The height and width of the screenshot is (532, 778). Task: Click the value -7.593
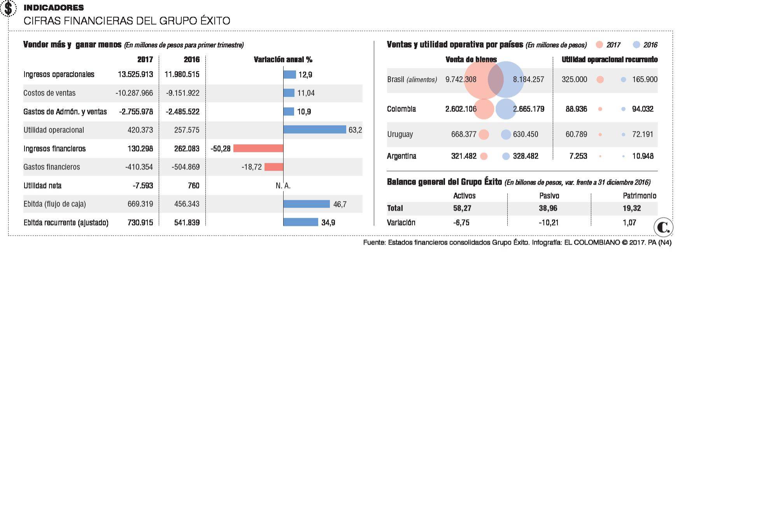(143, 185)
